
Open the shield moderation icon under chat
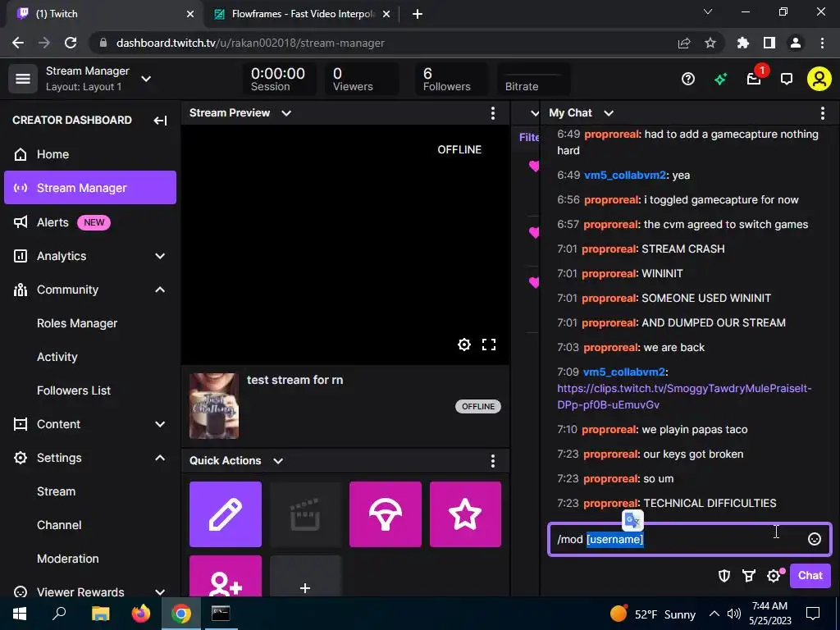tap(724, 576)
